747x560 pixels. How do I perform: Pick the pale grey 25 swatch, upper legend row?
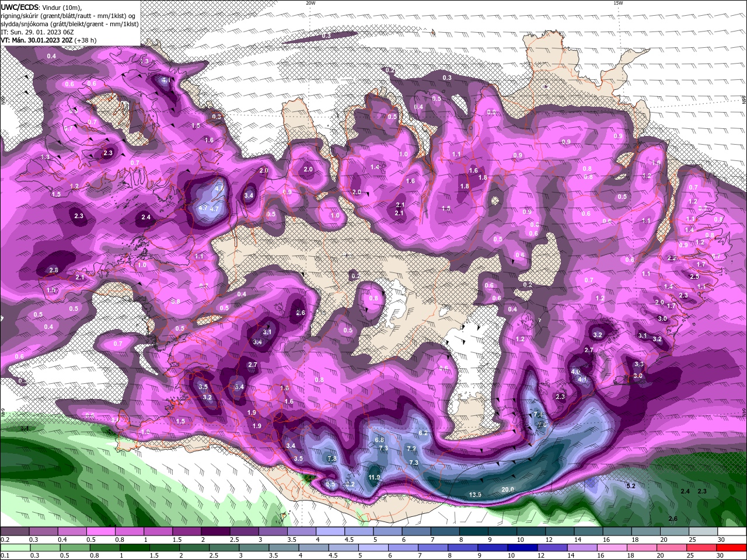click(x=704, y=532)
